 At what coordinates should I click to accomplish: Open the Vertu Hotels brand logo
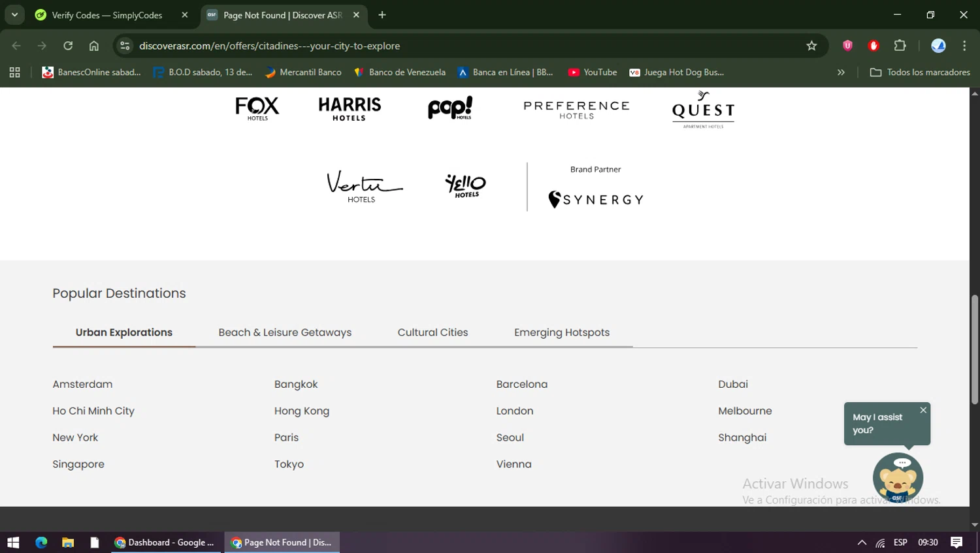[364, 187]
